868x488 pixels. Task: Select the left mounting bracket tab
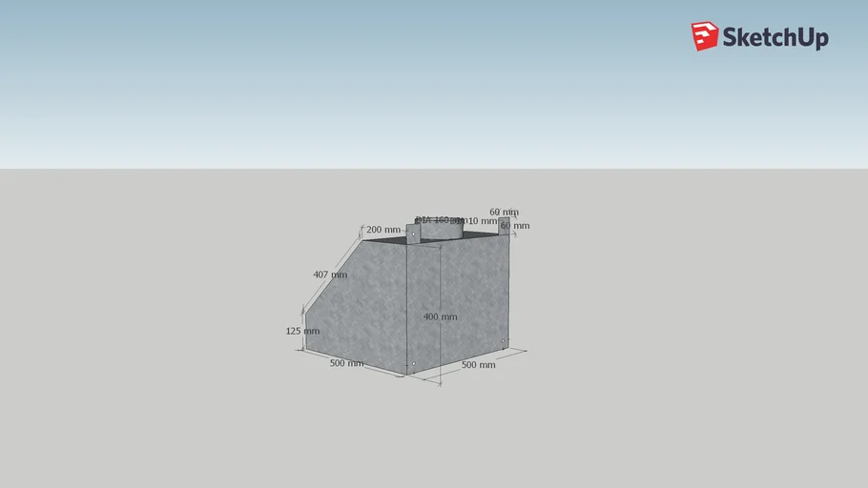413,234
